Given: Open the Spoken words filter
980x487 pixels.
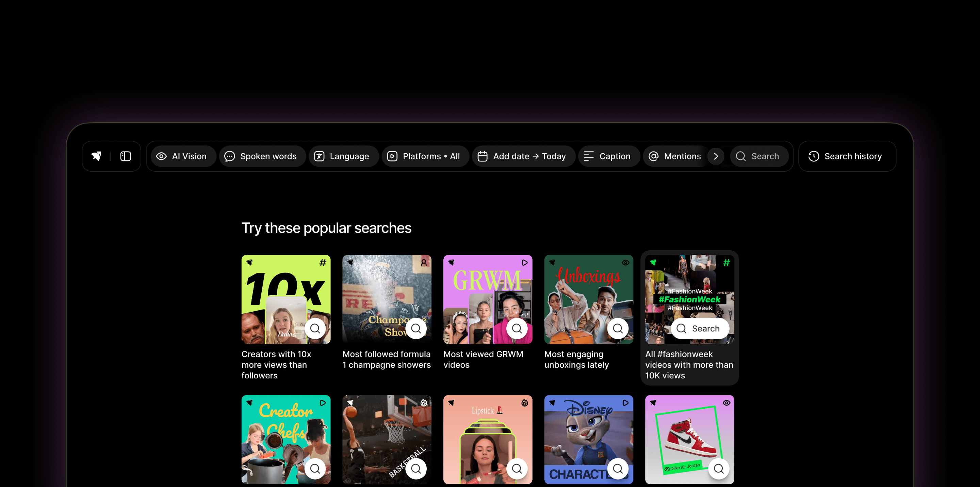Looking at the screenshot, I should tap(262, 156).
